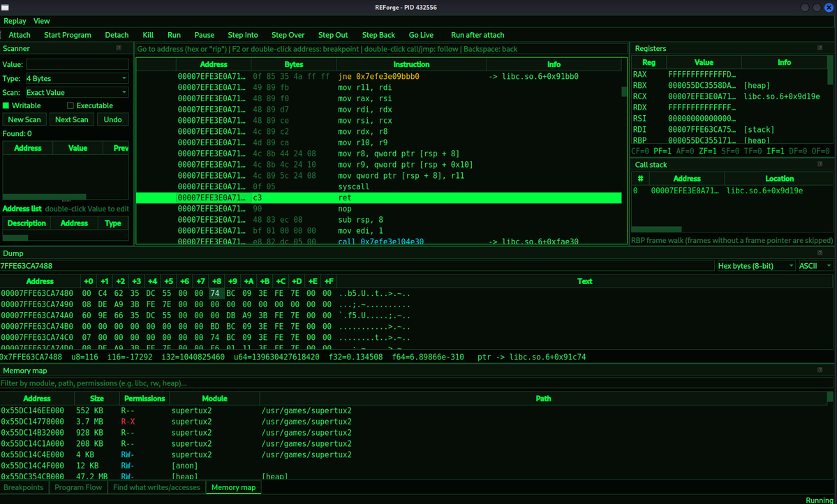
Task: Float the Registers panel using its icon
Action: [820, 48]
